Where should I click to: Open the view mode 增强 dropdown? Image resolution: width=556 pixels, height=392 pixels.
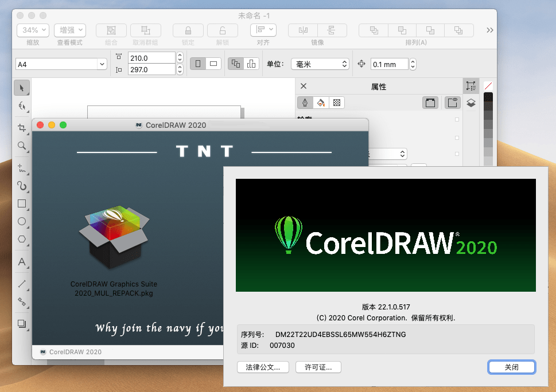click(70, 30)
